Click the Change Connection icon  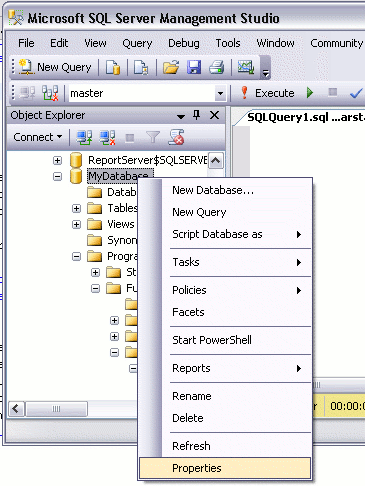coord(50,93)
